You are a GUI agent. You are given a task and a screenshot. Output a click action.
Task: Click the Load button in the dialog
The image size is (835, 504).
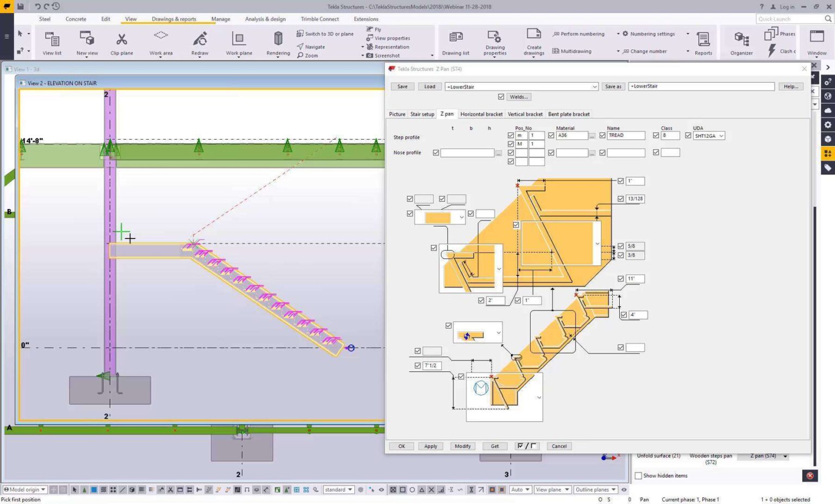pos(429,86)
